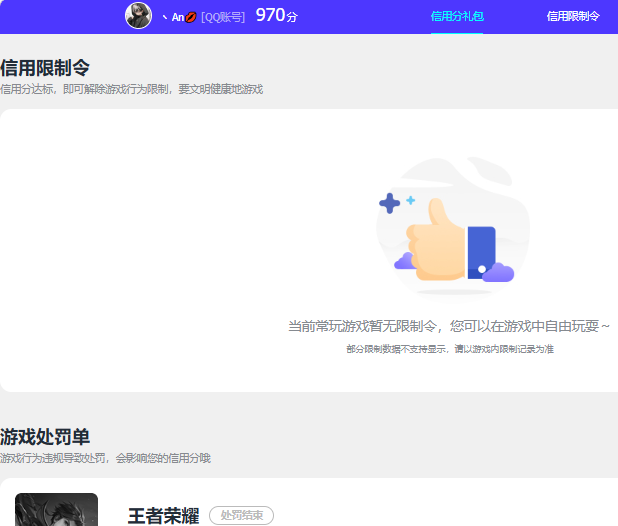
Task: Click the 处罚结束 status badge
Action: click(241, 515)
